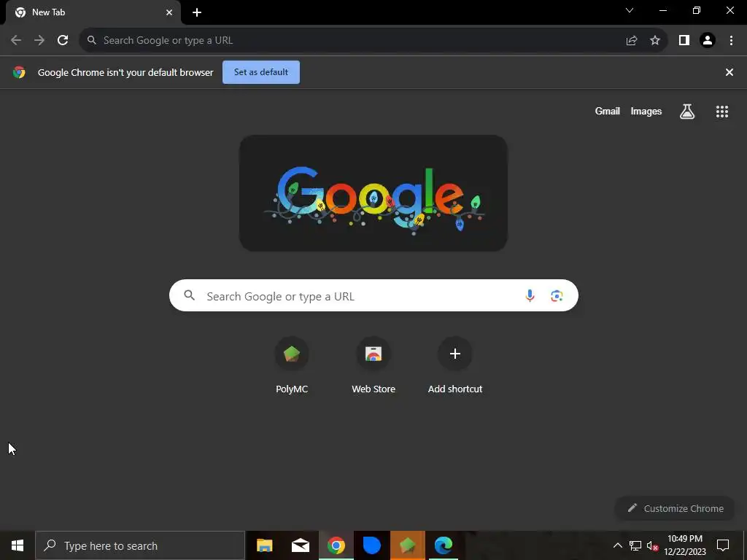
Task: Open the side panel icon
Action: click(x=684, y=41)
